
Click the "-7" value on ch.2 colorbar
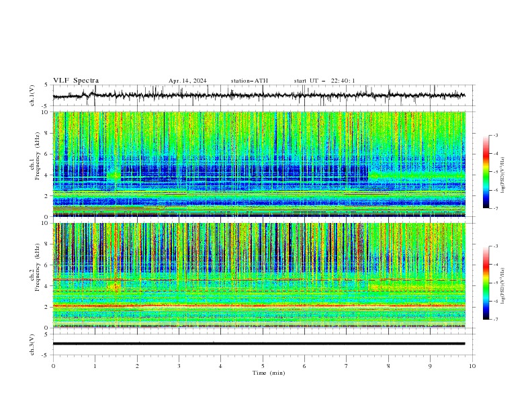(495, 319)
